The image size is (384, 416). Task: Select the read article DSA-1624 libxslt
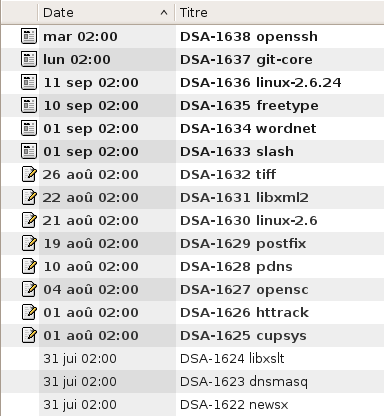click(x=193, y=358)
